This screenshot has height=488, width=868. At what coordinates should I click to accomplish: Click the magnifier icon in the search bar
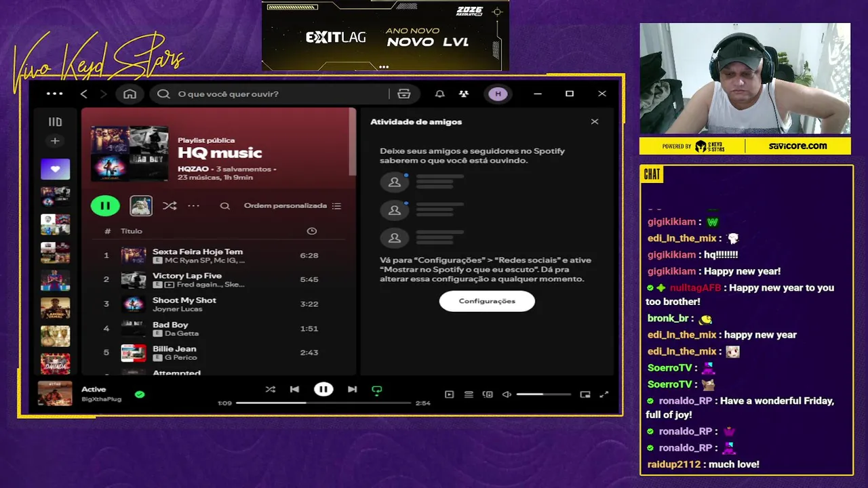point(163,94)
